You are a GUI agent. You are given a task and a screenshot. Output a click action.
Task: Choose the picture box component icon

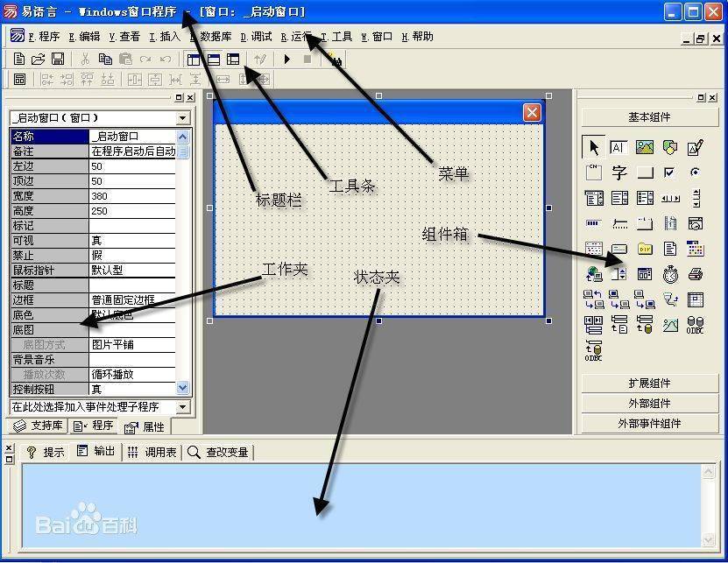point(645,148)
